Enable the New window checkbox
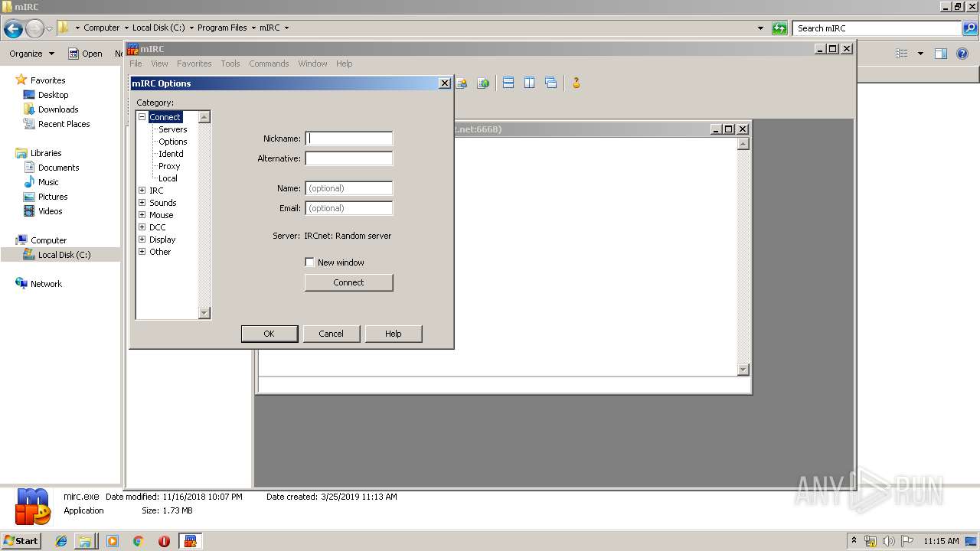The image size is (980, 551). point(309,262)
